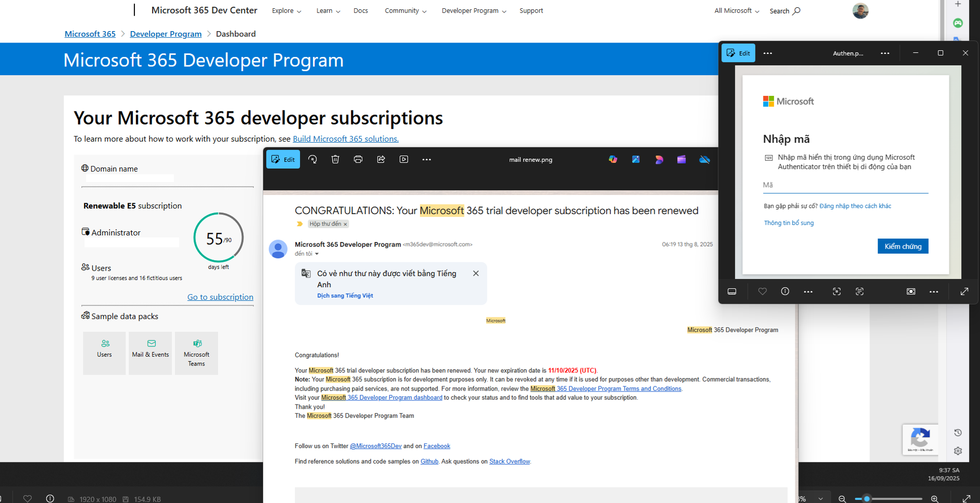Open file info in Authen window bottom bar
This screenshot has width=980, height=503.
tap(785, 291)
